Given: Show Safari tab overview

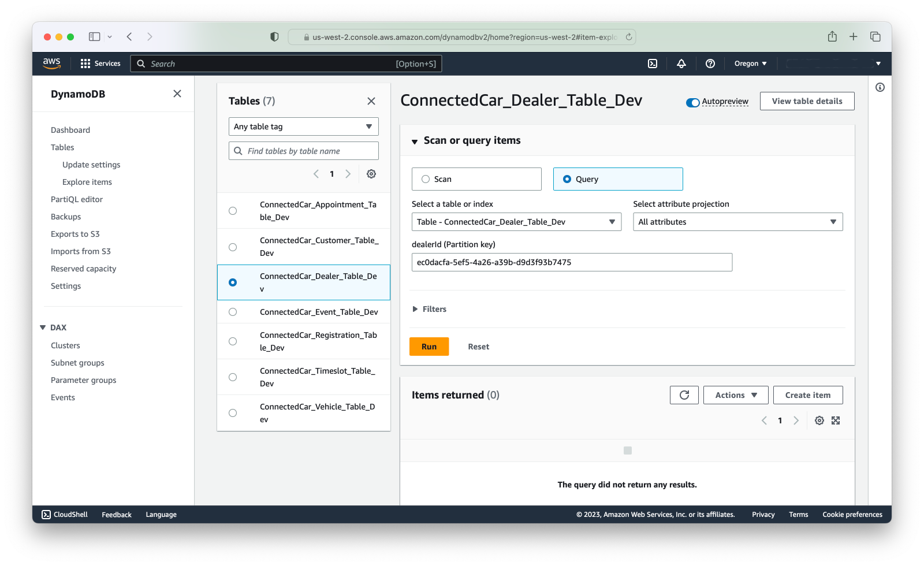Looking at the screenshot, I should pyautogui.click(x=875, y=36).
